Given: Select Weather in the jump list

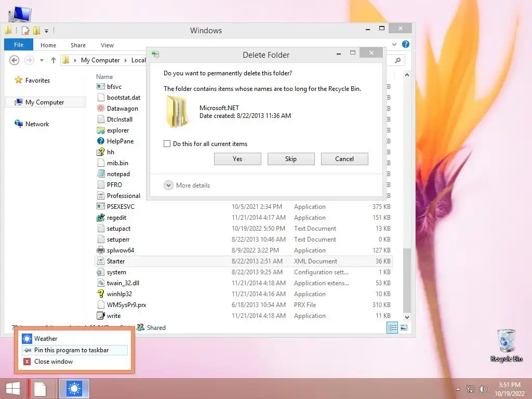Looking at the screenshot, I should coord(75,339).
